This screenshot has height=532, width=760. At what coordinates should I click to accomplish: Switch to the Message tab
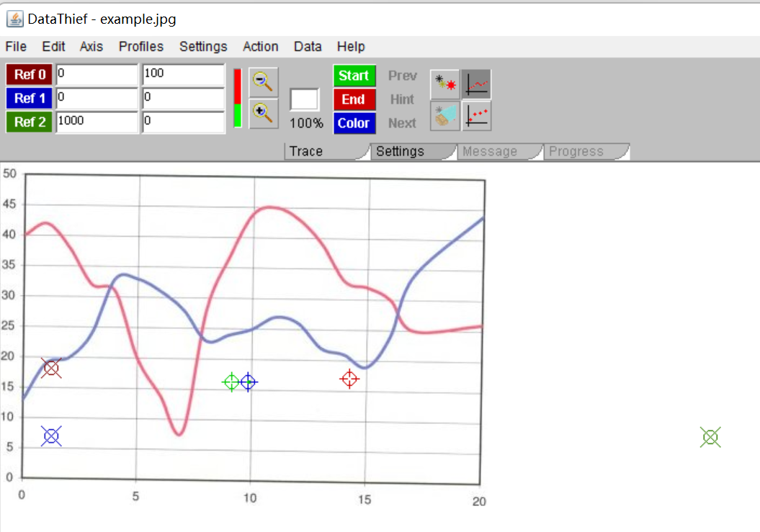click(x=499, y=151)
